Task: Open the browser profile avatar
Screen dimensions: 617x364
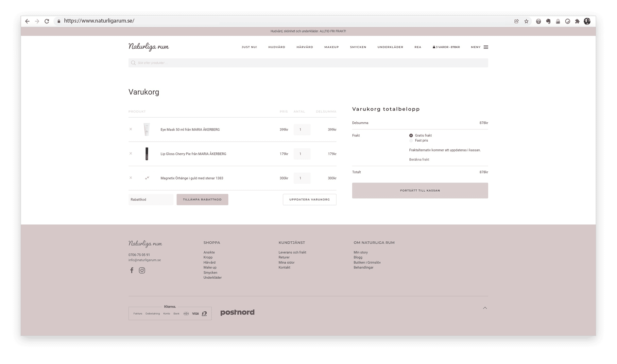Action: tap(587, 21)
